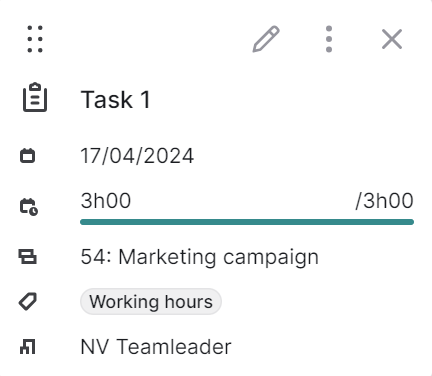The width and height of the screenshot is (432, 376).
Task: Click the number 54 in the project name
Action: [x=92, y=257]
